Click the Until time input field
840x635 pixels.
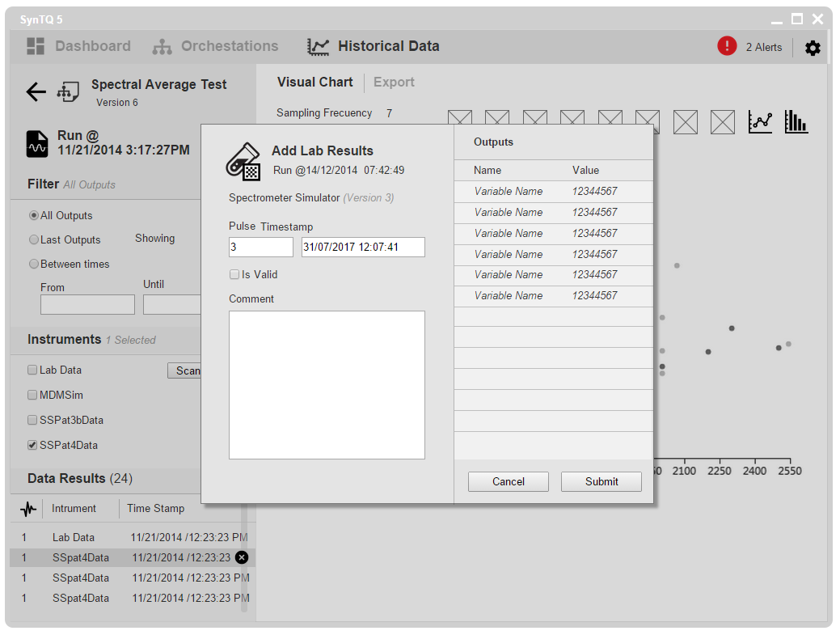172,304
